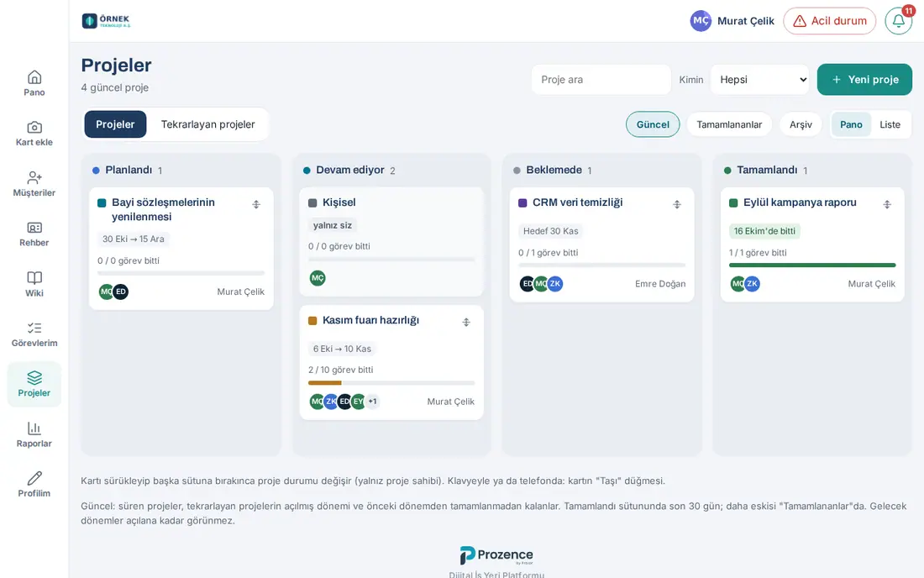924x578 pixels.
Task: Click the Acil durum button
Action: (830, 21)
